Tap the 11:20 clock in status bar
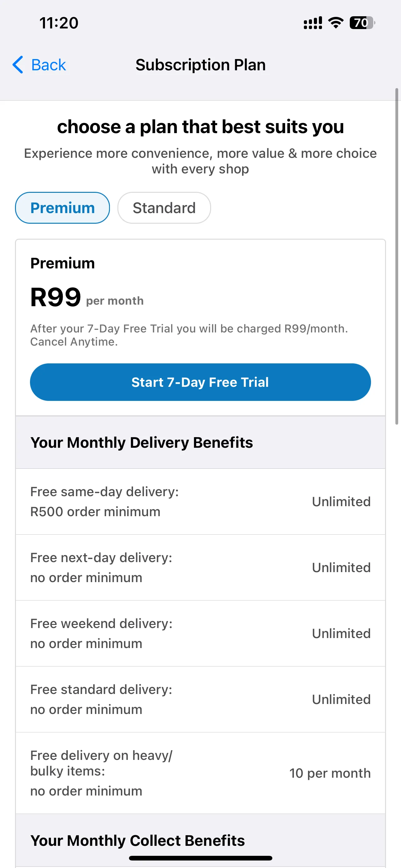Viewport: 401px width, 868px height. tap(59, 23)
